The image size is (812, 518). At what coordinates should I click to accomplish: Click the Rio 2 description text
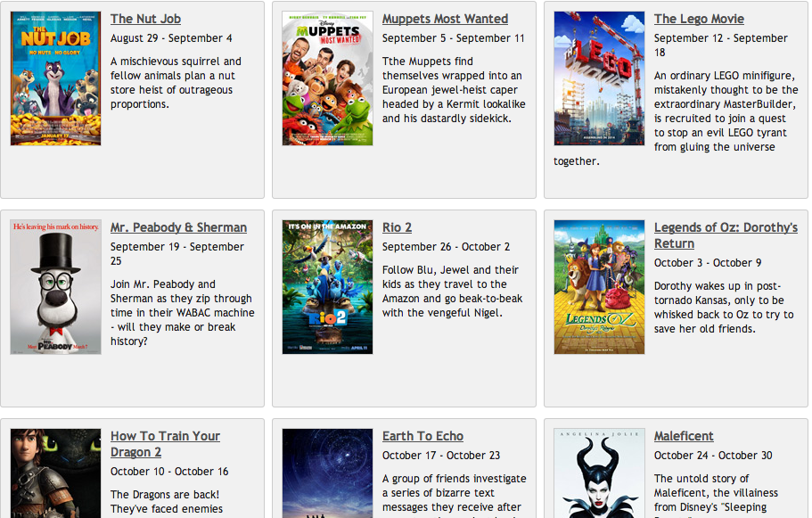[452, 292]
